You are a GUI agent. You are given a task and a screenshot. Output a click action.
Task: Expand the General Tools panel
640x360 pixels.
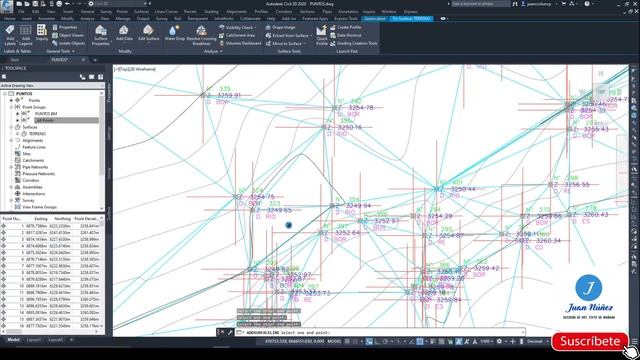click(x=60, y=51)
